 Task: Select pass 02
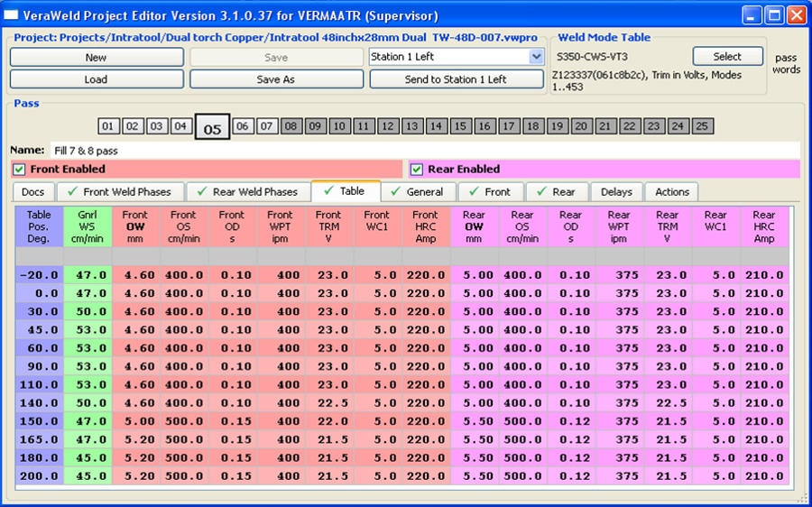coord(133,125)
